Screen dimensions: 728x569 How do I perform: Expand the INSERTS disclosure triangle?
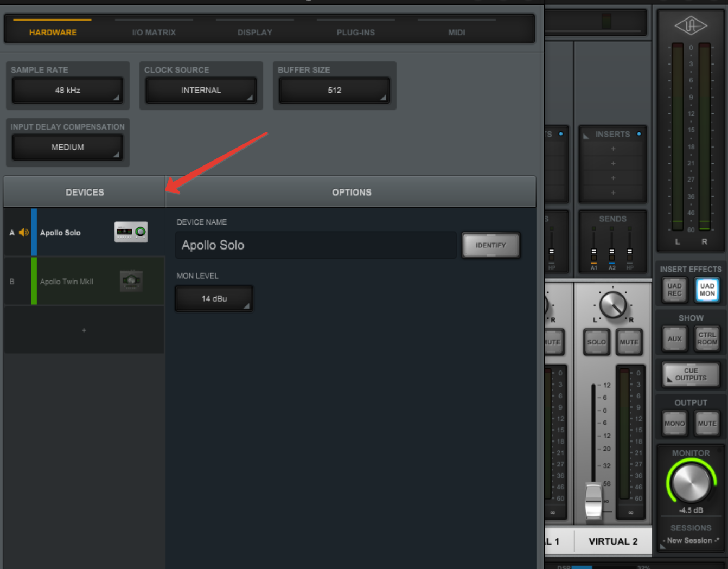tap(586, 136)
